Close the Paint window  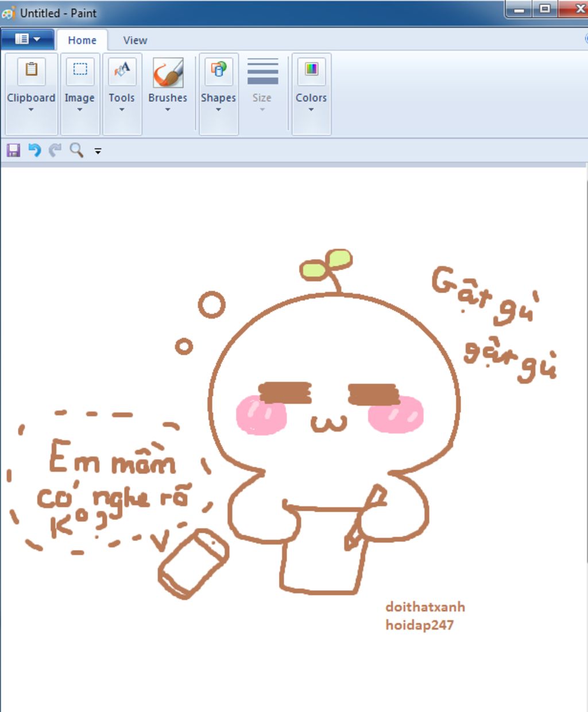(575, 9)
